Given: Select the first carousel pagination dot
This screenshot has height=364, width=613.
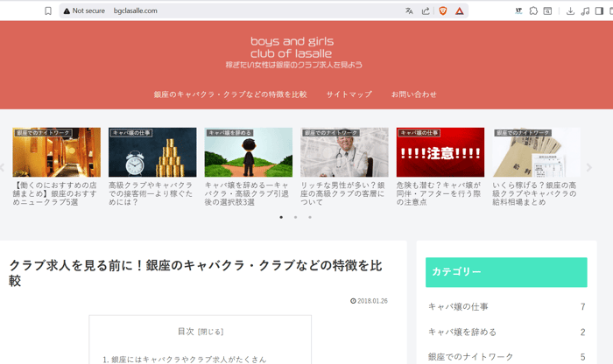Looking at the screenshot, I should pos(281,216).
